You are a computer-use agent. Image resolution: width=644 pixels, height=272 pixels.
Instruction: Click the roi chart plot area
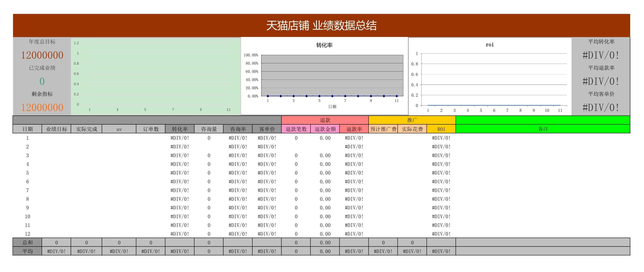click(x=494, y=80)
